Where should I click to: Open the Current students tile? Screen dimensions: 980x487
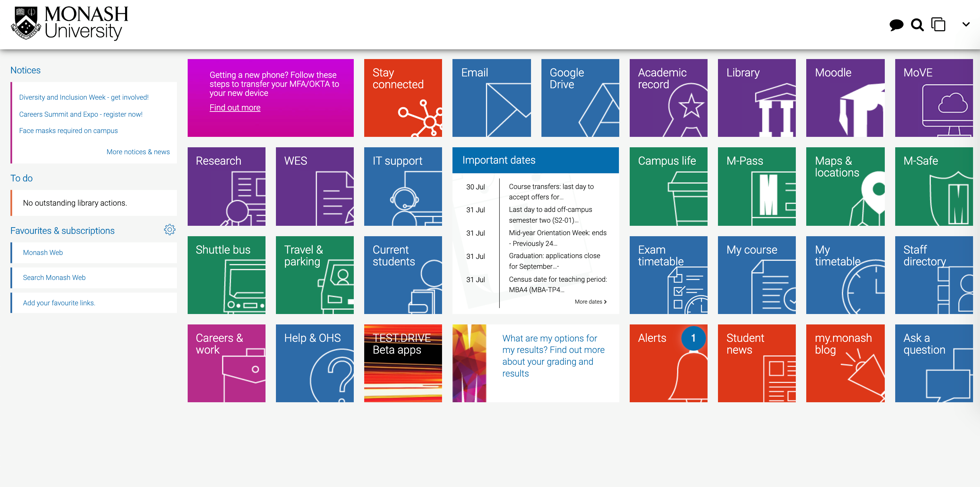tap(403, 275)
